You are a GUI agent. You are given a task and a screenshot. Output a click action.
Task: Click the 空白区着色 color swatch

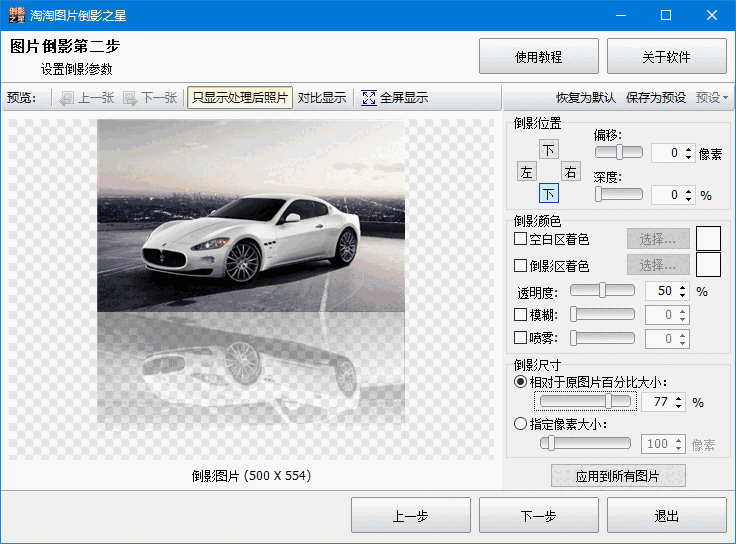708,238
